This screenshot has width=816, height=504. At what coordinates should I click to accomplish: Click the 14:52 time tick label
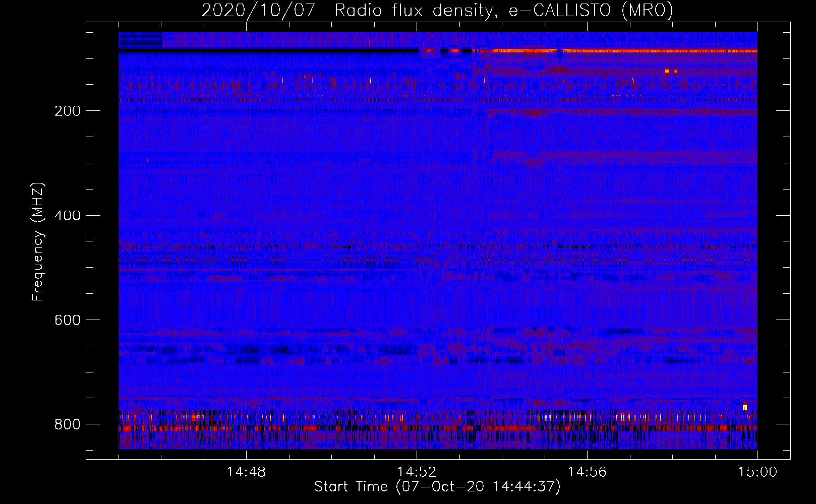(417, 472)
